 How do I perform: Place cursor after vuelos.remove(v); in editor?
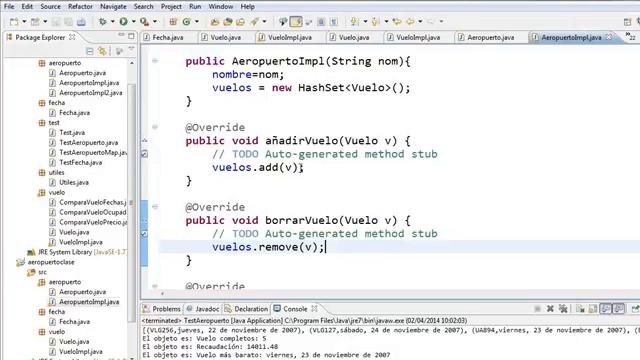pyautogui.click(x=325, y=247)
